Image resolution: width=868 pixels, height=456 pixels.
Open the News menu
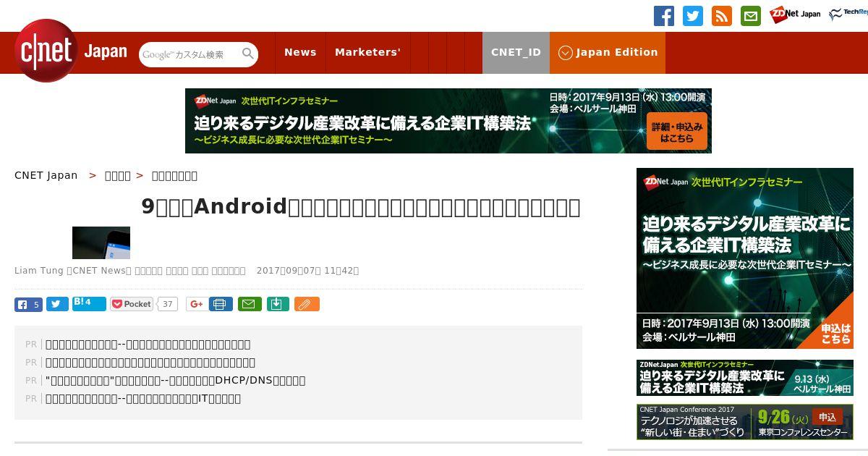(300, 52)
